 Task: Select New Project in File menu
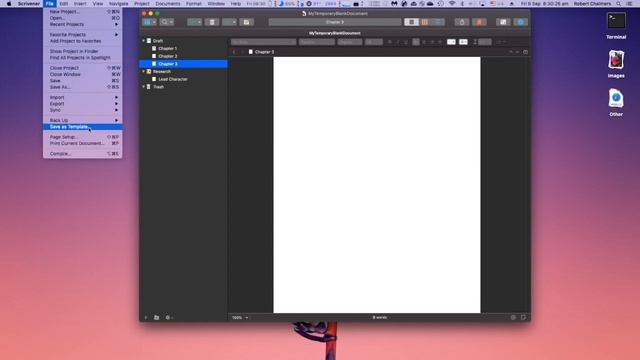82,12
